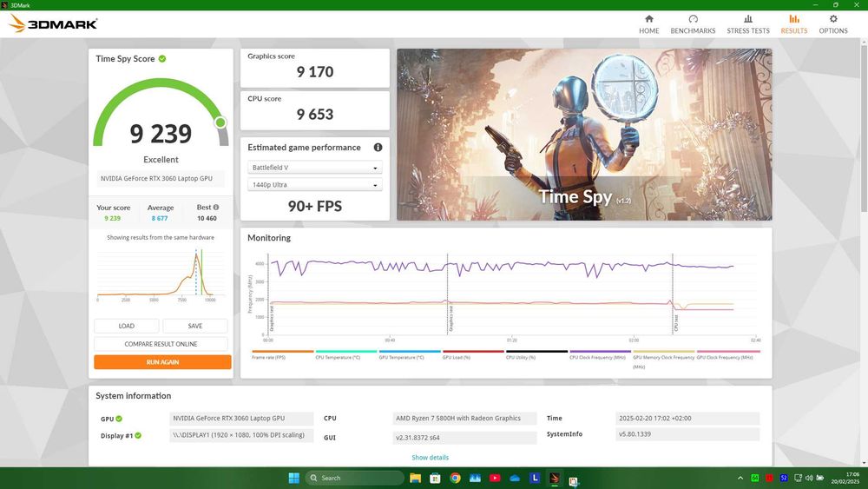Click the 3DMark logo
The width and height of the screenshot is (868, 489).
click(53, 23)
